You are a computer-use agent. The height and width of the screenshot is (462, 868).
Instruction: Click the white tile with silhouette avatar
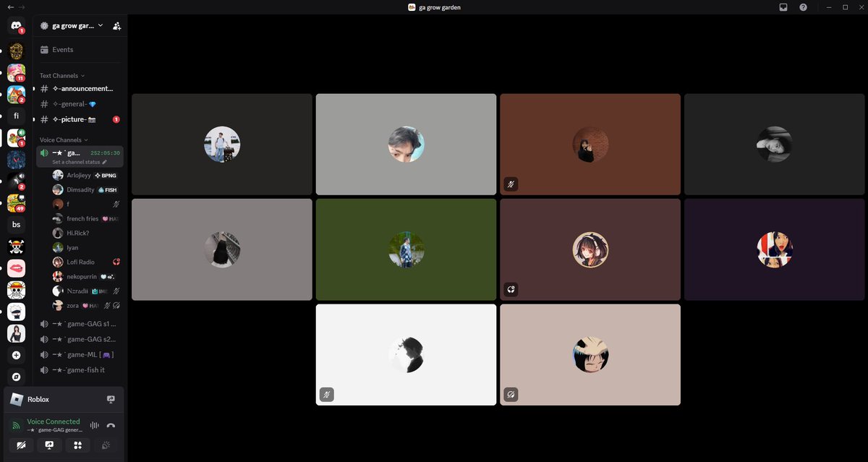406,354
